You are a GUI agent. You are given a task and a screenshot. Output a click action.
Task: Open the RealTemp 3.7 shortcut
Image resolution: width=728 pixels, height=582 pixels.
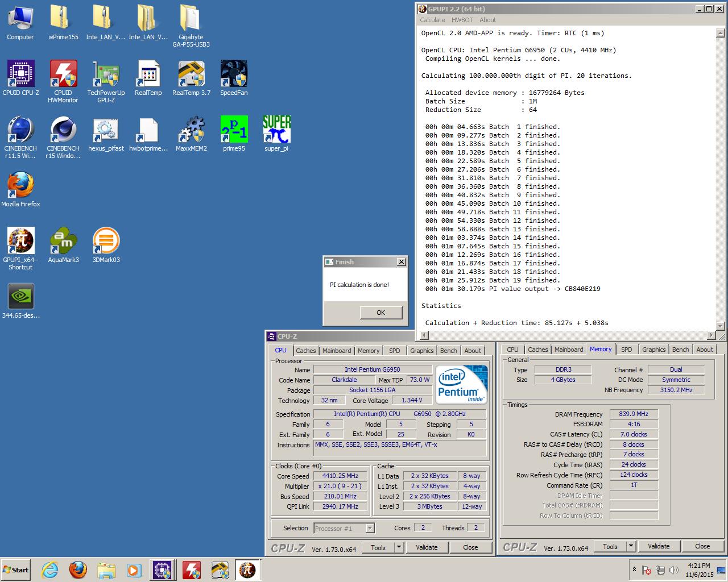point(191,78)
